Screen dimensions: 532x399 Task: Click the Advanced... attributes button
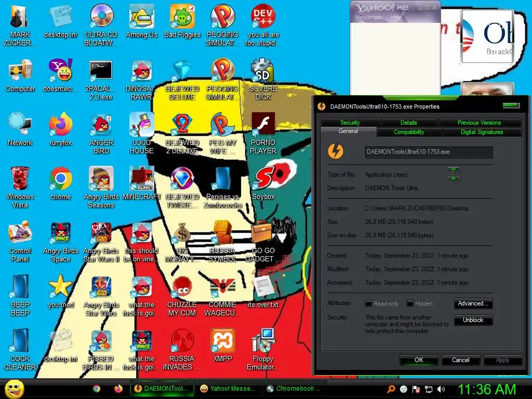click(x=473, y=303)
